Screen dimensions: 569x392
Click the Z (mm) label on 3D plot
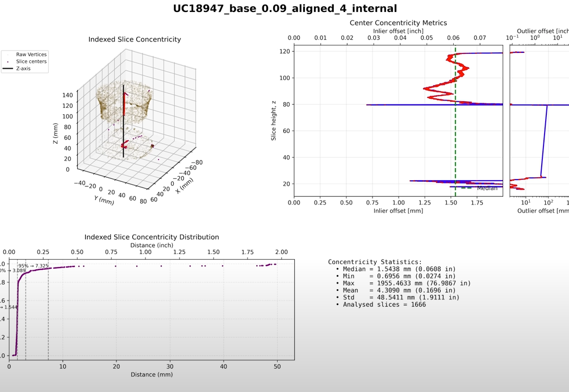pos(55,134)
